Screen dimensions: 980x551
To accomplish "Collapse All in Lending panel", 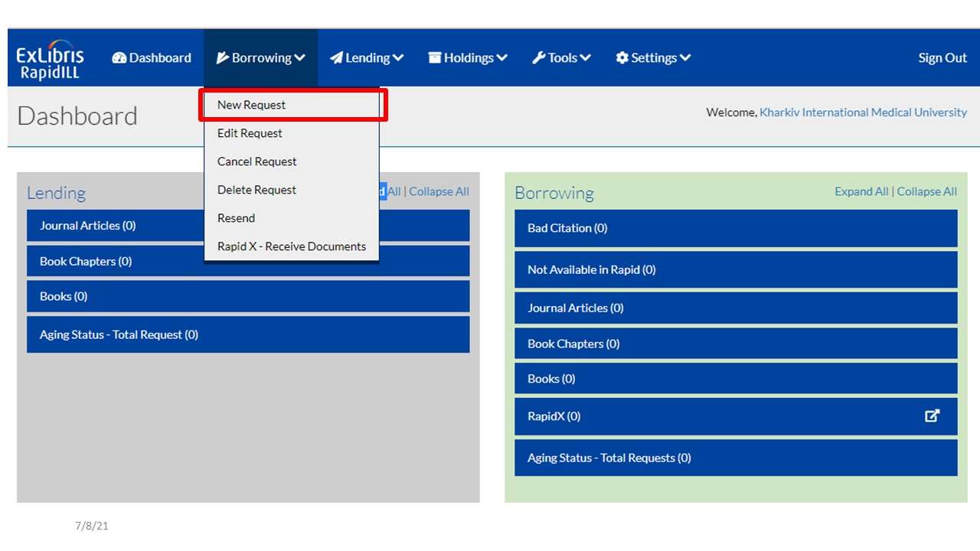I will pyautogui.click(x=439, y=191).
